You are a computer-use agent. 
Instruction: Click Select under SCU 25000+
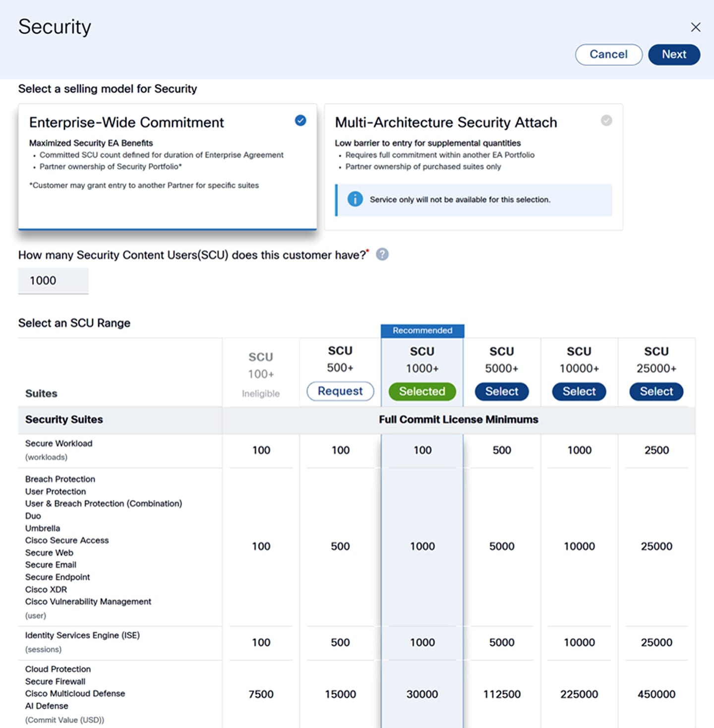pyautogui.click(x=656, y=392)
